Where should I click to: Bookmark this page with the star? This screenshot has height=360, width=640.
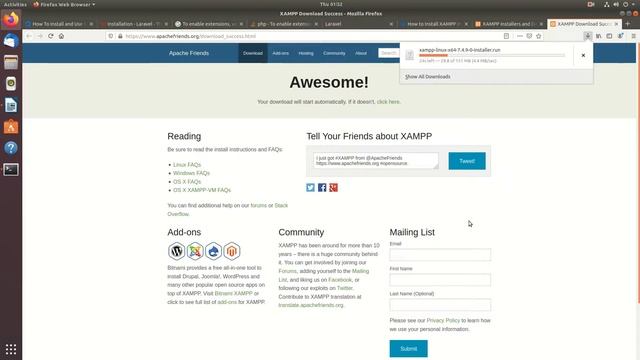tap(539, 36)
